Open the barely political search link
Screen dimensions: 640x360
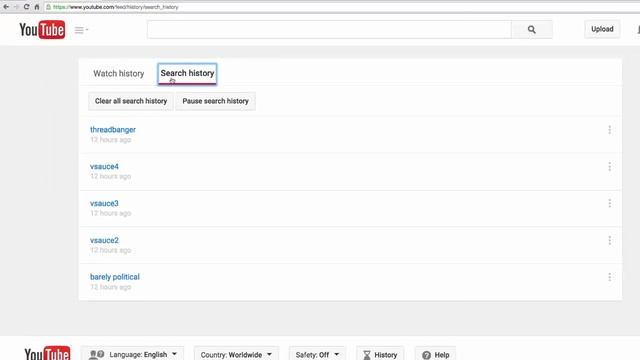click(115, 277)
